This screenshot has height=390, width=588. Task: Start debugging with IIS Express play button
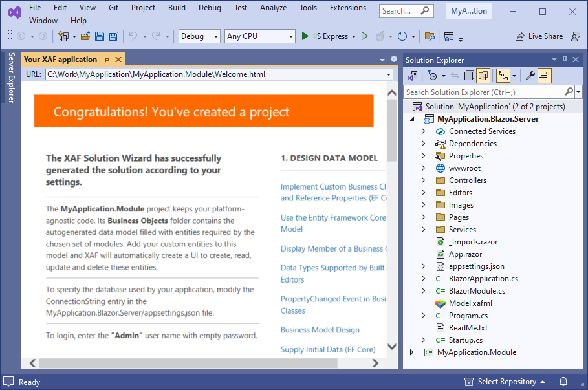305,36
